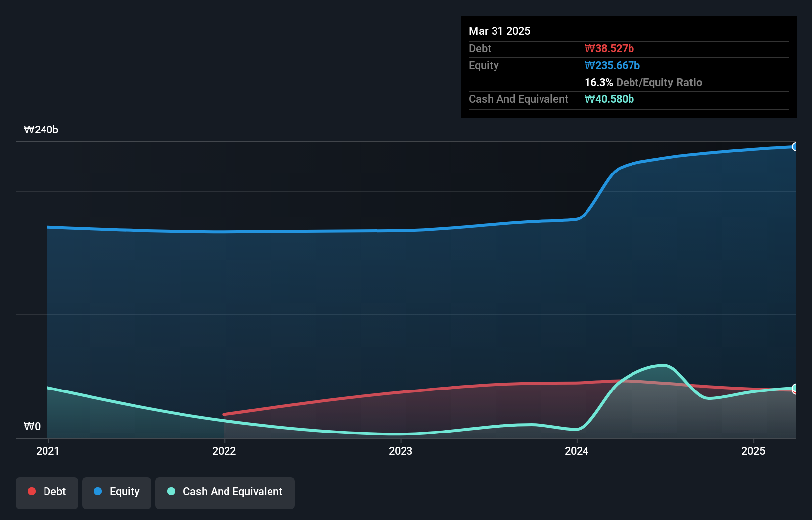
Task: Click the 2022 x-axis label
Action: (224, 451)
